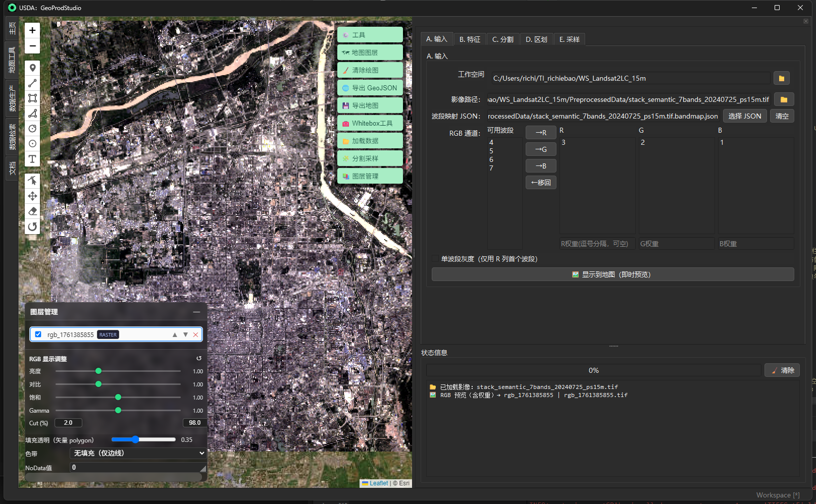816x504 pixels.
Task: Click the NoData值 input field
Action: coord(137,467)
